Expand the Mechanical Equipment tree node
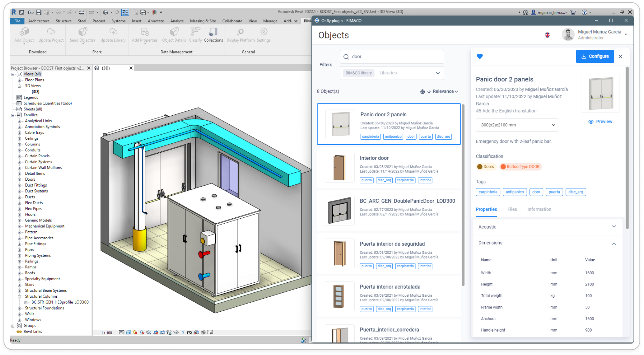The image size is (644, 355). click(19, 226)
